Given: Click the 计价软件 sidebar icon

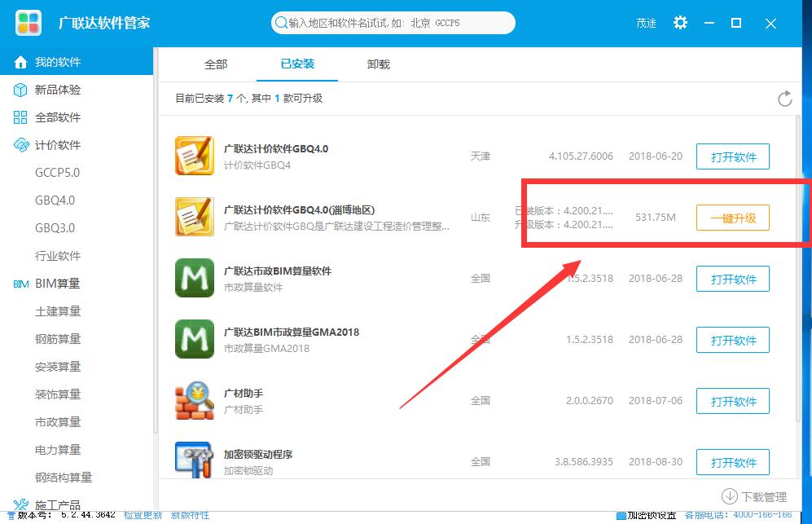Looking at the screenshot, I should click(21, 144).
